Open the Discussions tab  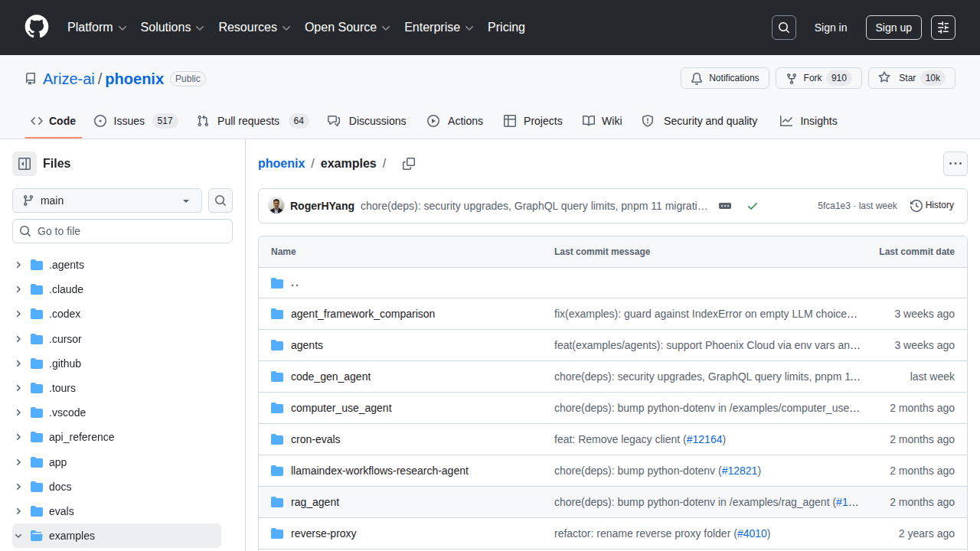coord(367,121)
